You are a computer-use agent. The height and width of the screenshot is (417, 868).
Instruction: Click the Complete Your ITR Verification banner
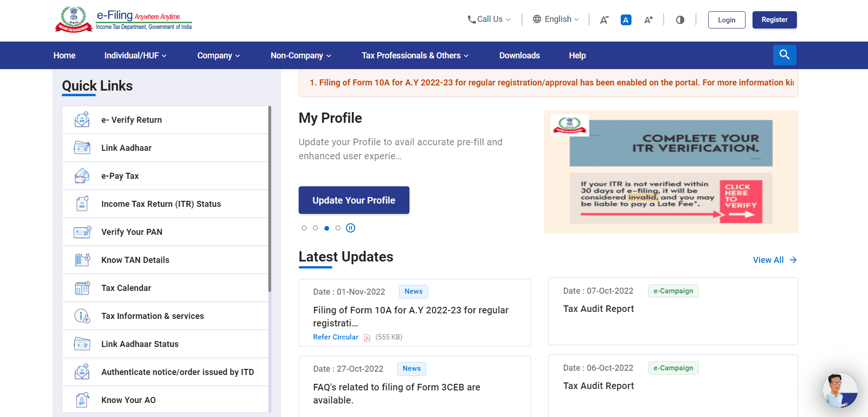671,172
